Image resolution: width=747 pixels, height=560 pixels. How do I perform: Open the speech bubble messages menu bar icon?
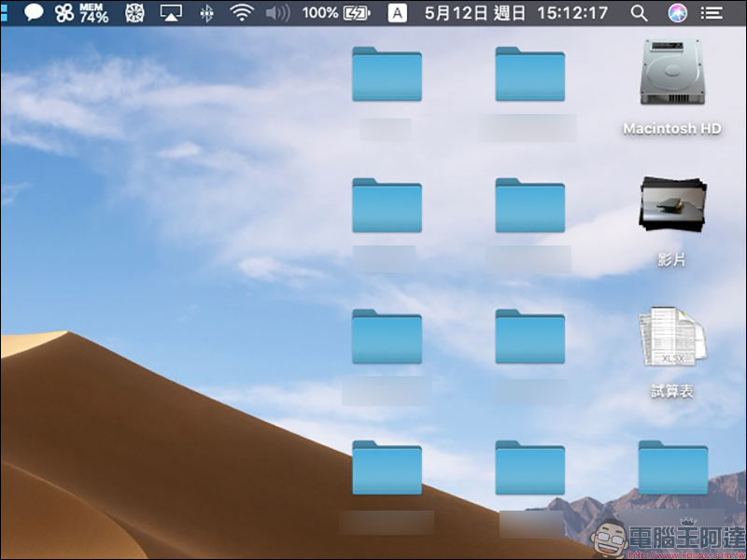[34, 13]
